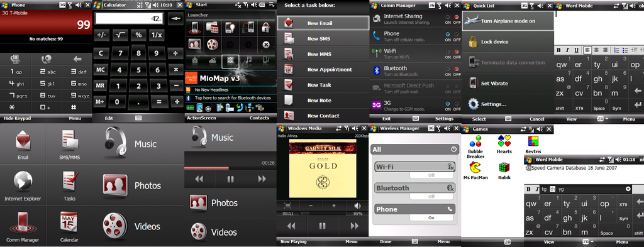This screenshot has height=247, width=644.
Task: Tap Exit softkey in Comm Manager
Action: coord(387,119)
